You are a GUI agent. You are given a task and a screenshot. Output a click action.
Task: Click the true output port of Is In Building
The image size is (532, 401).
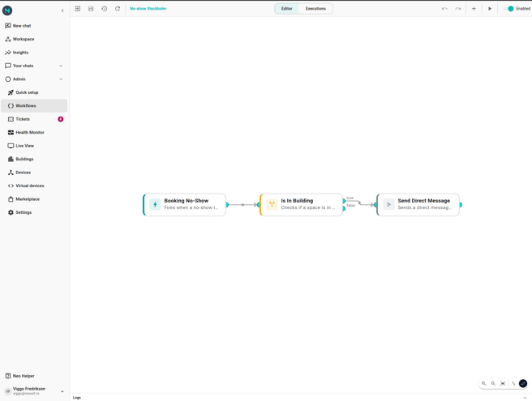(x=344, y=201)
